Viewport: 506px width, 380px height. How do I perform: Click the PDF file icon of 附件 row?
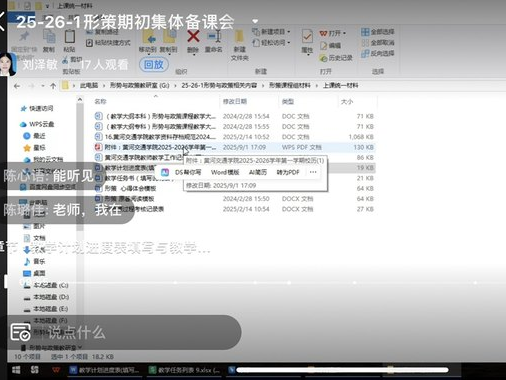click(x=98, y=147)
